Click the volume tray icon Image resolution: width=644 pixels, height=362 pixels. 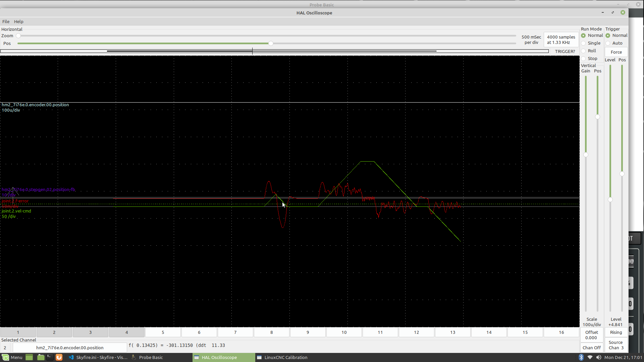599,357
